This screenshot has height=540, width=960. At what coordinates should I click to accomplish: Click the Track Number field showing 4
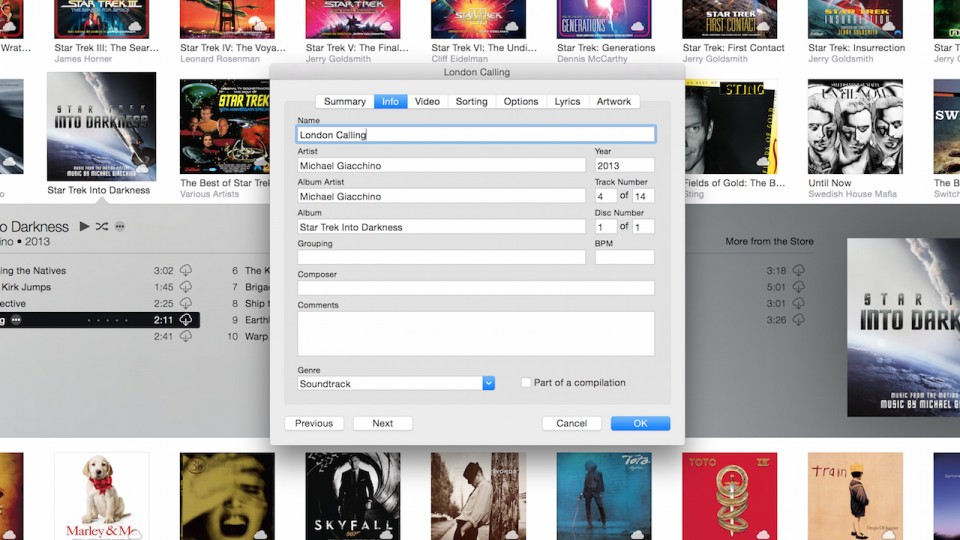coord(606,196)
